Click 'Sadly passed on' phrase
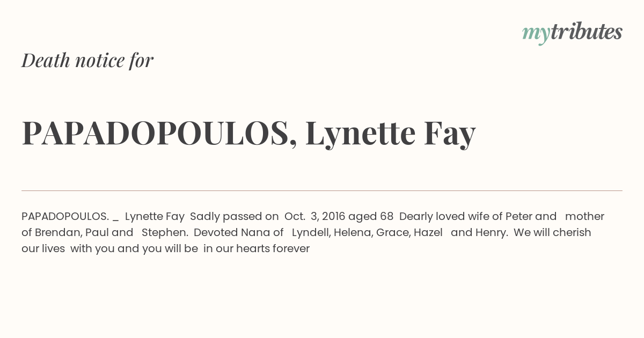This screenshot has width=644, height=338. click(x=234, y=217)
